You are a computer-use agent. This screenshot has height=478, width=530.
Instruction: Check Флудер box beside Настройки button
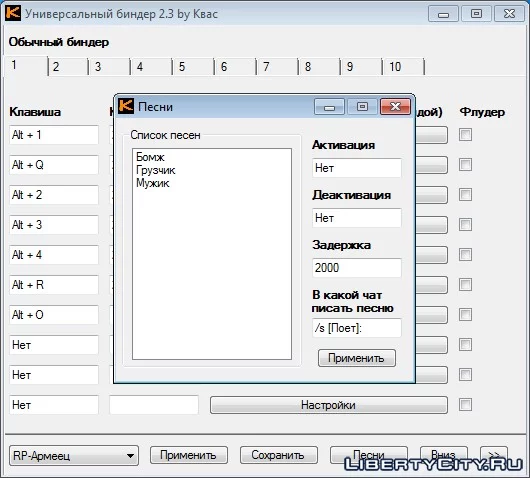(x=465, y=404)
